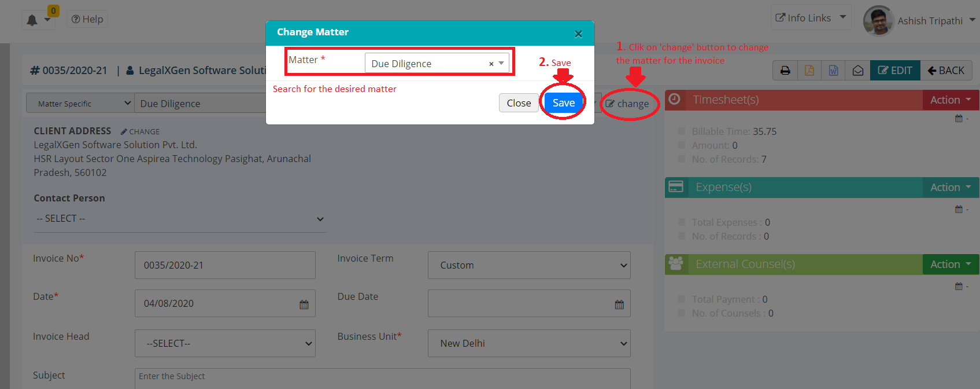Screen dimensions: 980x389
Task: Click the calendar icon under the Timesheet(s) header
Action: [x=959, y=119]
